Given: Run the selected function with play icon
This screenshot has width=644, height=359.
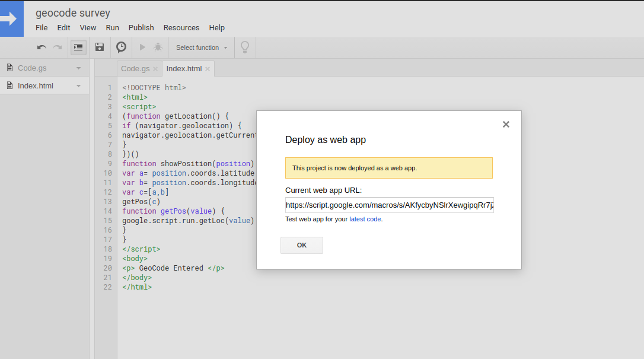Looking at the screenshot, I should coord(142,47).
